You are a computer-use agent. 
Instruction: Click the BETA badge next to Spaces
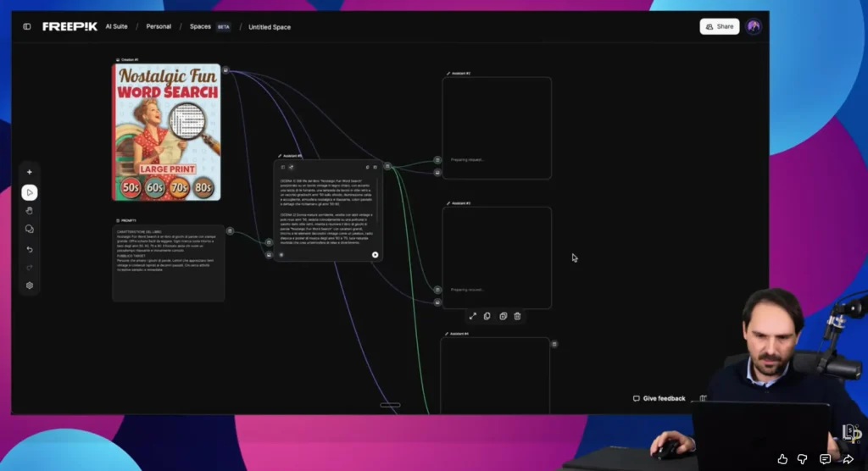pos(224,27)
